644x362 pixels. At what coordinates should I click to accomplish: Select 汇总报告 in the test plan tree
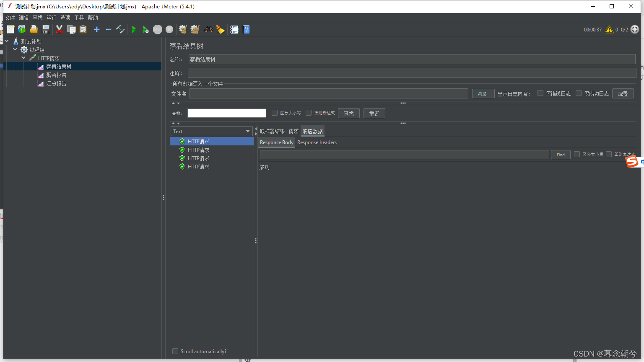click(56, 83)
